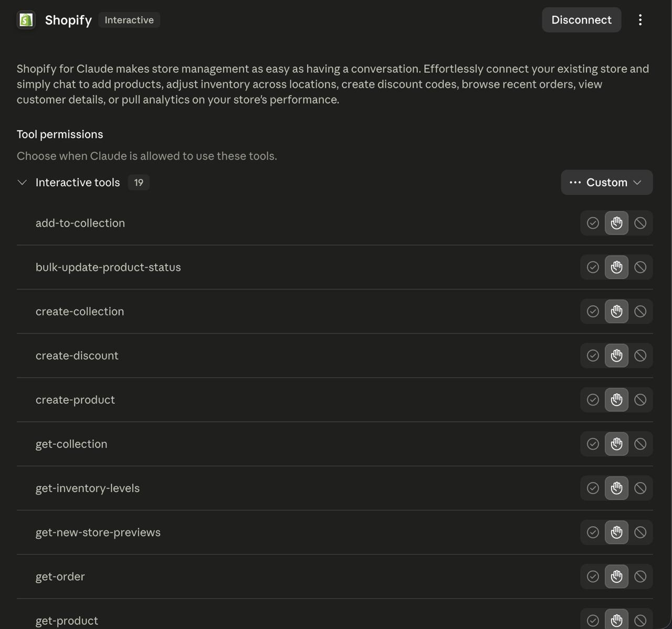Allow bulk-update-product-status without approval

(593, 267)
